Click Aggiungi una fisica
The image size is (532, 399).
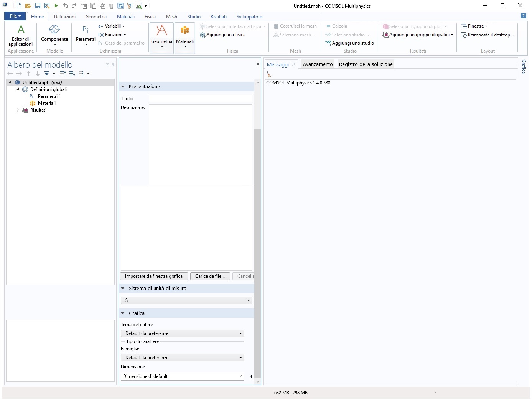tap(222, 35)
